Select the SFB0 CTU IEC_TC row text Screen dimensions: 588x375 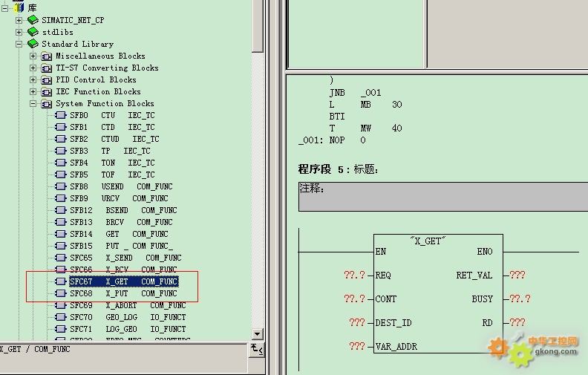[112, 115]
